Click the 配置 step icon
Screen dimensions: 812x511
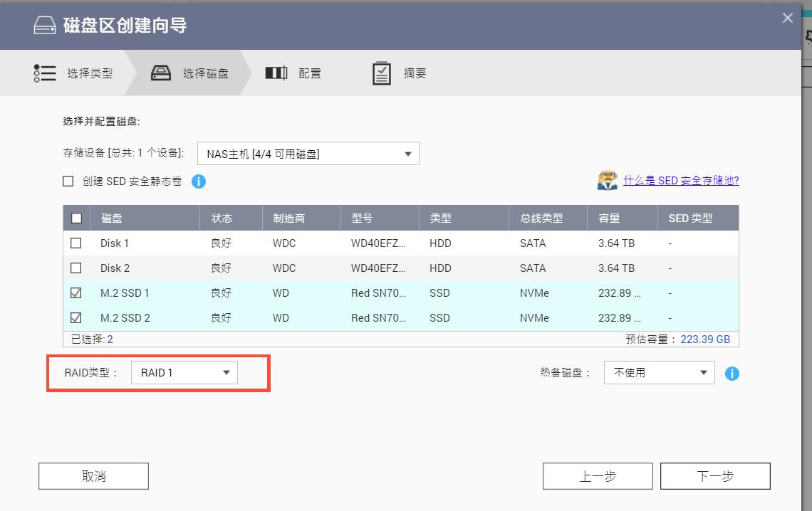click(276, 72)
